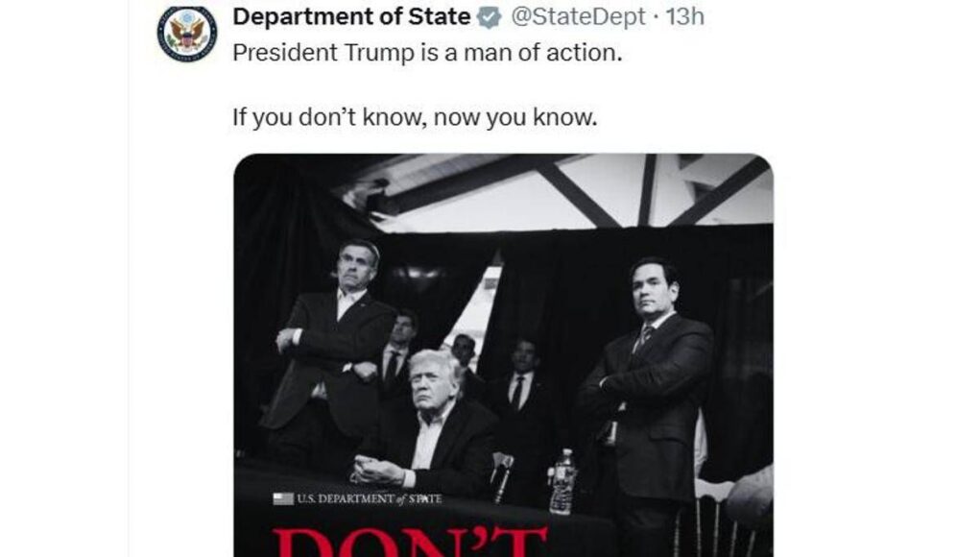Click the verified badge beside the account name
The image size is (980, 557).
(x=490, y=17)
